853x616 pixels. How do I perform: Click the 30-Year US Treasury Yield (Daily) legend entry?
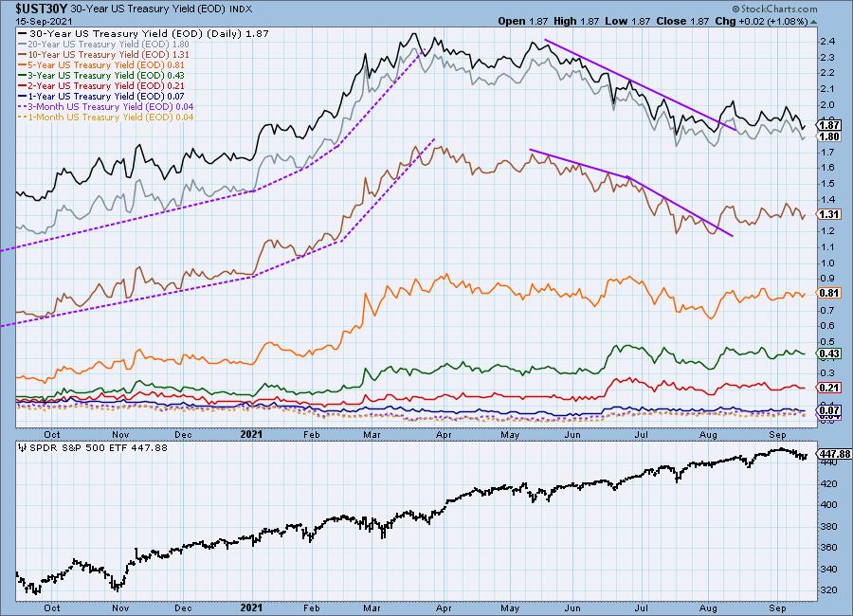coord(144,34)
